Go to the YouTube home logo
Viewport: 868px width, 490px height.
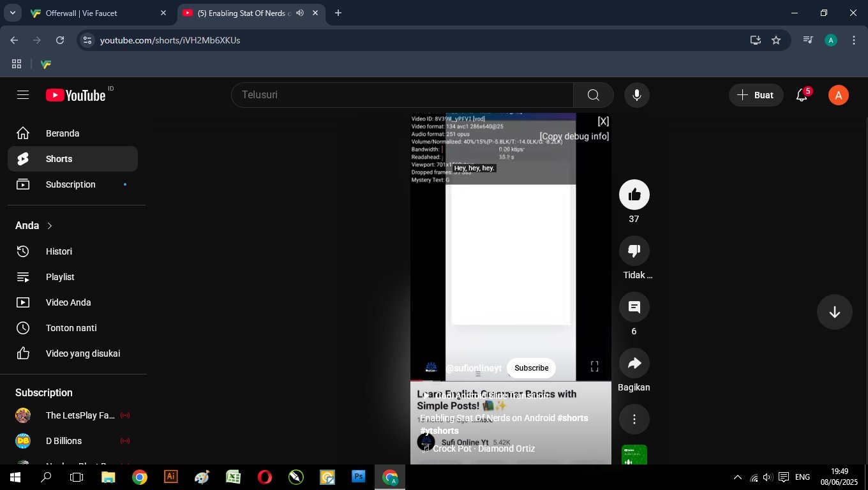tap(75, 95)
